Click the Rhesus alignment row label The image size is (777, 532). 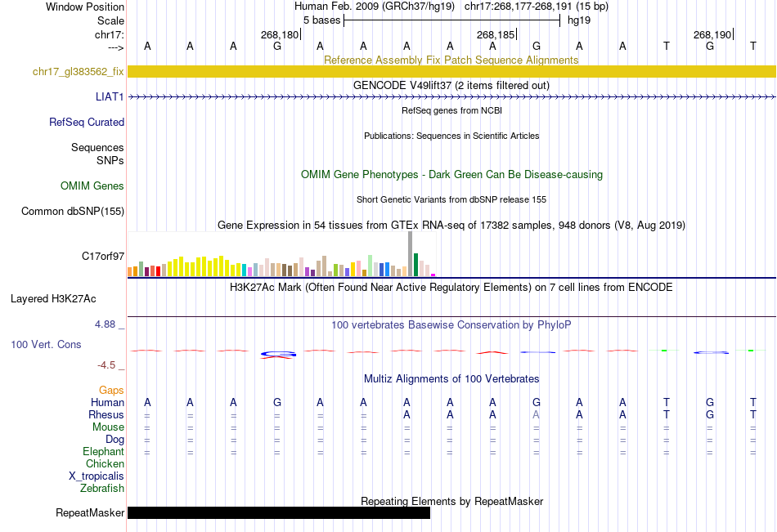pos(106,414)
